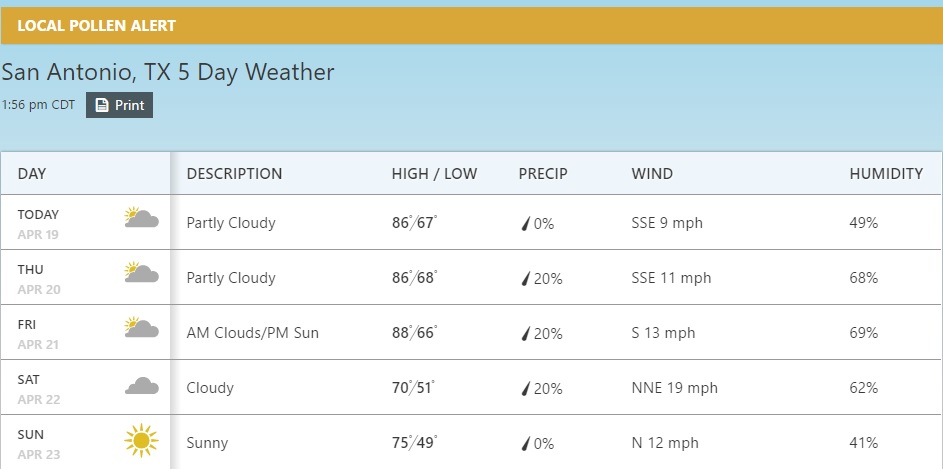Click the HUMIDITY column header
The width and height of the screenshot is (943, 469).
[x=886, y=173]
